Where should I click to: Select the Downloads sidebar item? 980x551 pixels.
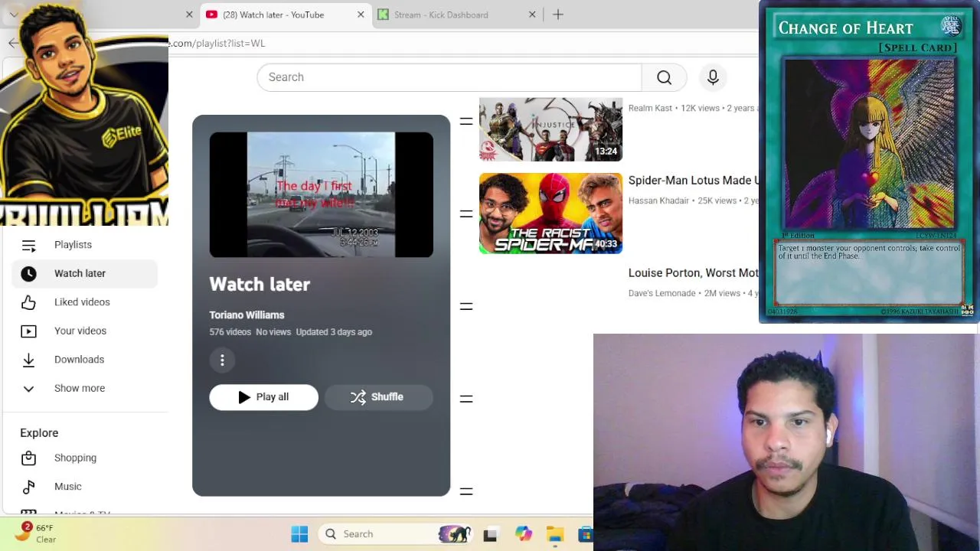click(x=84, y=360)
